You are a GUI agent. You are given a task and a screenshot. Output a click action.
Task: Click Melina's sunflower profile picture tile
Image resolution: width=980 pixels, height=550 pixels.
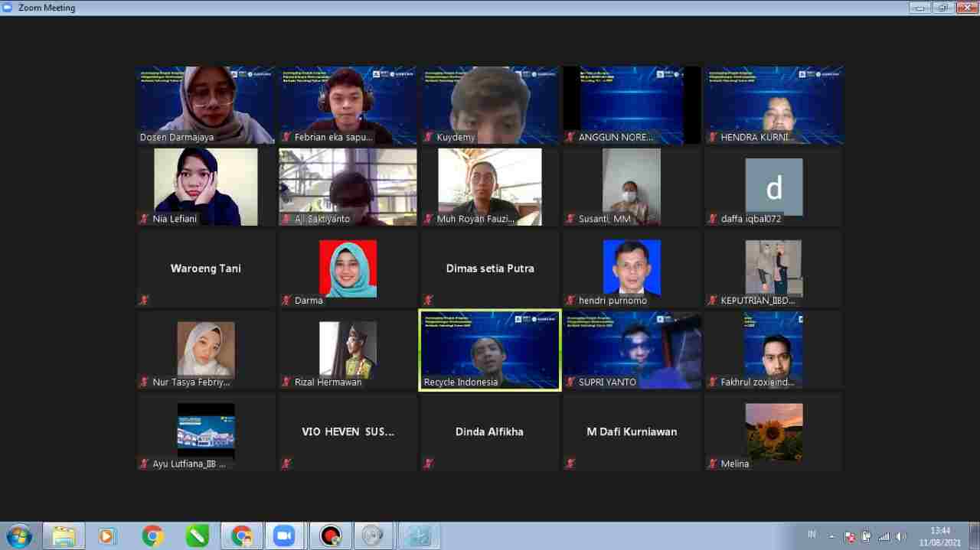[774, 431]
